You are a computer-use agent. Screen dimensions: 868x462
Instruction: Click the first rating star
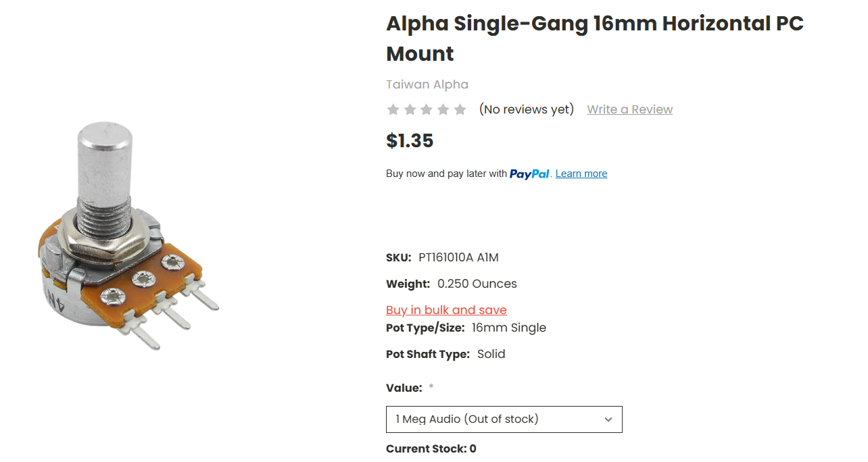pyautogui.click(x=393, y=109)
